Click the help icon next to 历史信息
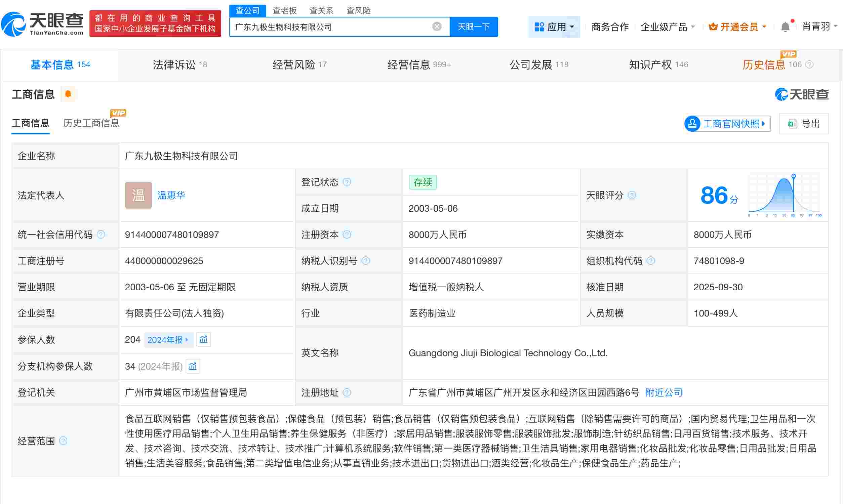This screenshot has height=504, width=843. [810, 64]
